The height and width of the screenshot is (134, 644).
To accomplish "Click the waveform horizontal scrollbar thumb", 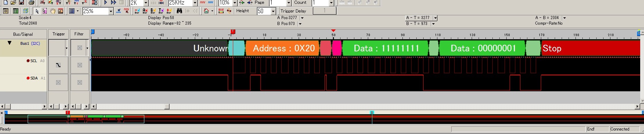I will (x=167, y=106).
